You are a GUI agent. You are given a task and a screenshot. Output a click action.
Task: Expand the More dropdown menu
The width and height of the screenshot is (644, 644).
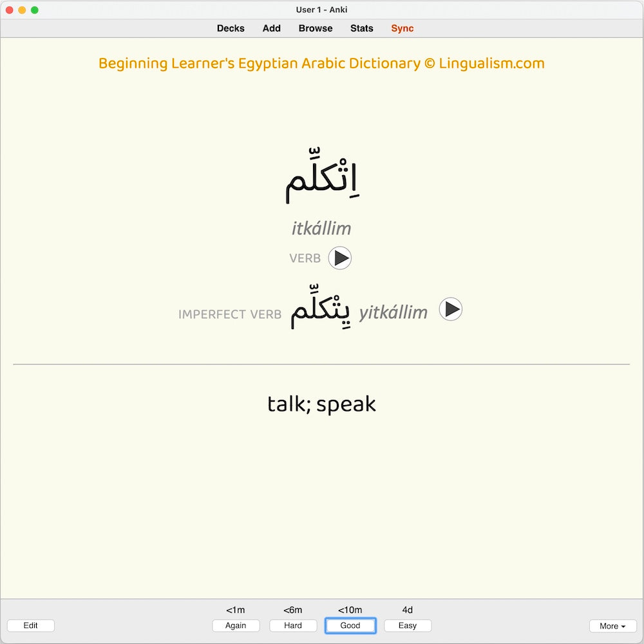pos(612,626)
